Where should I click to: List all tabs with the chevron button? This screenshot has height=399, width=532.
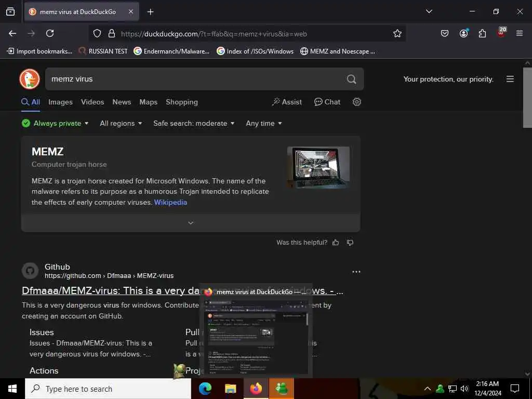click(429, 11)
